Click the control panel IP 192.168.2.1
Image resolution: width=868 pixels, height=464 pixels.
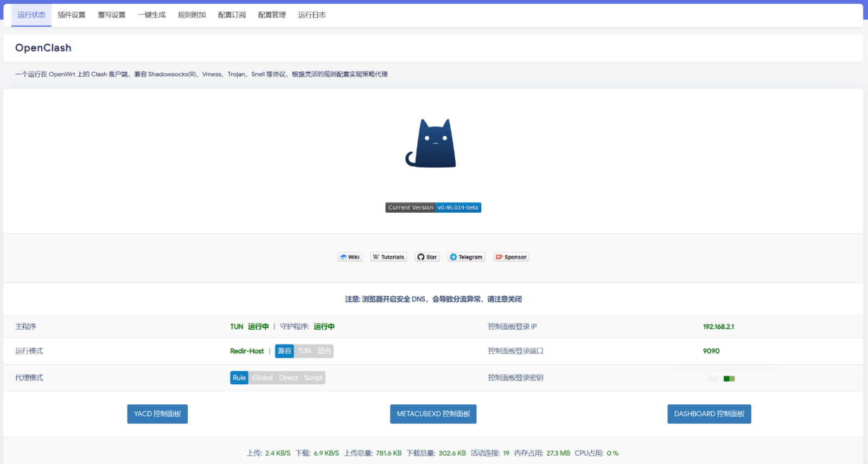point(718,327)
